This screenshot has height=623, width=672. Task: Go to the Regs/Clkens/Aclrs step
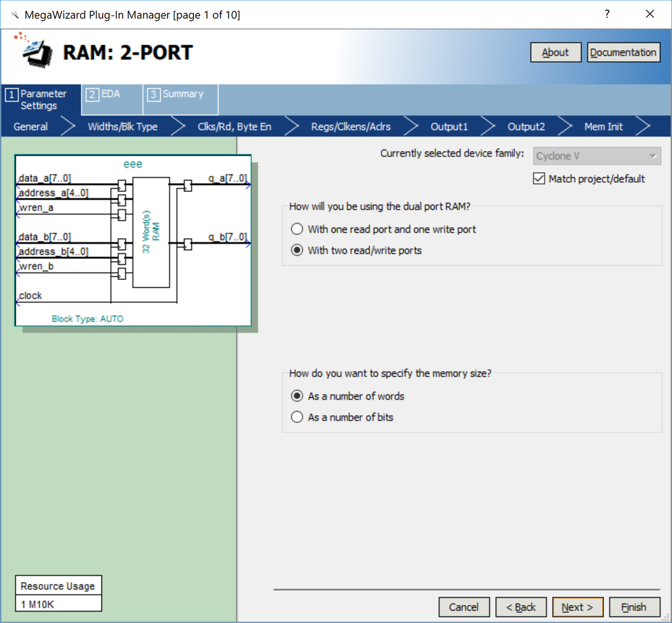[x=350, y=126]
